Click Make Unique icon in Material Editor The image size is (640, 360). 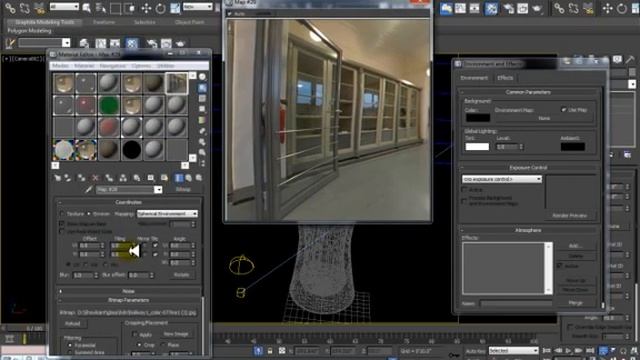(123, 178)
